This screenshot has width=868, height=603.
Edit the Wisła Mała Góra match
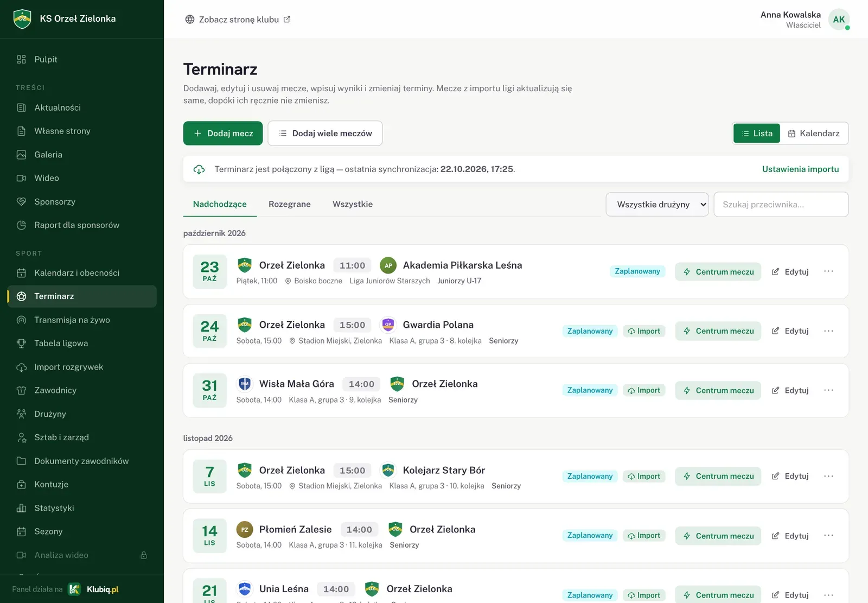tap(790, 390)
